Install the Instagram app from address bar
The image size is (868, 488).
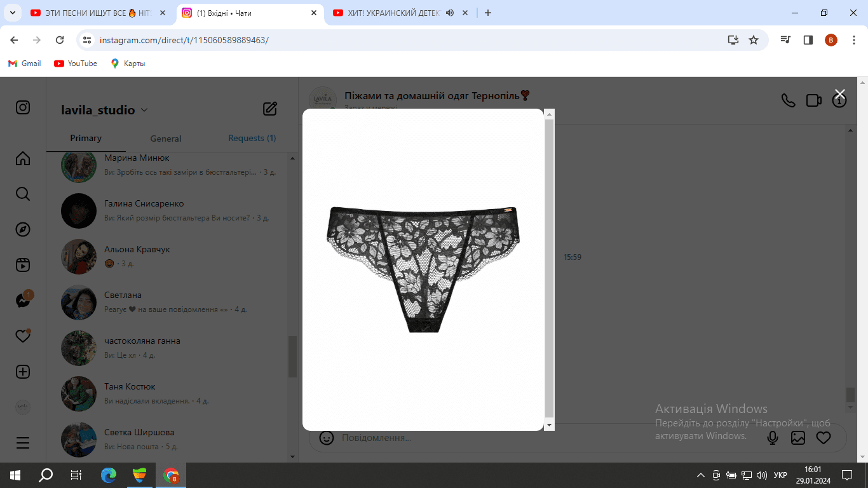(x=733, y=40)
